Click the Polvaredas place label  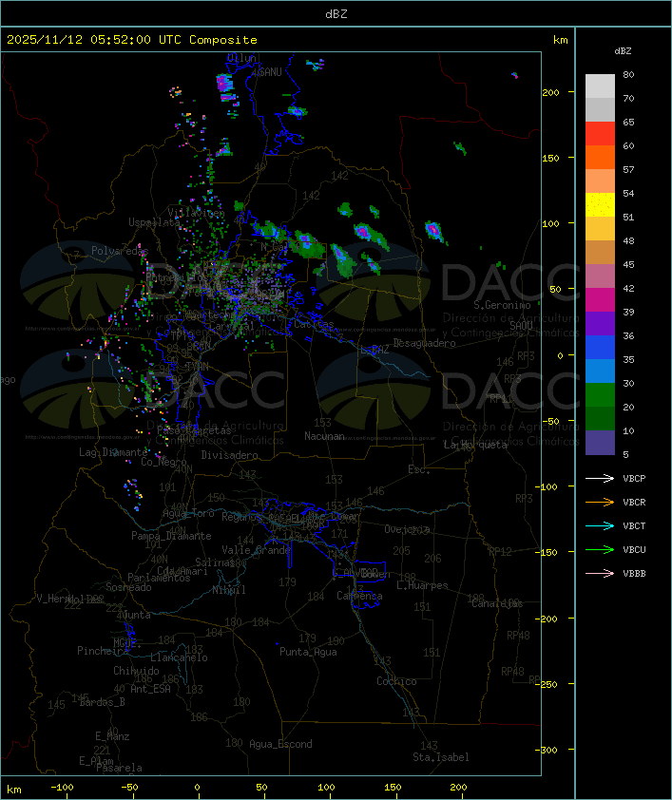coord(120,251)
